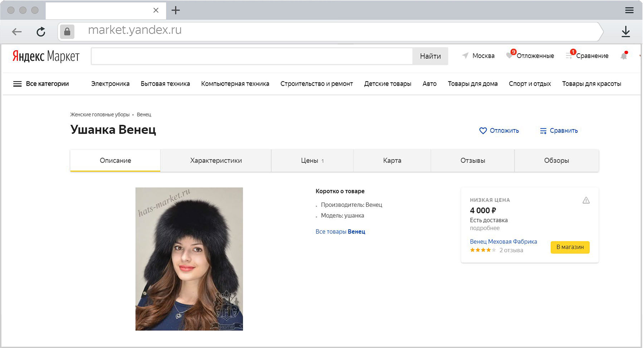
Task: Focus the Яндекс Маркет search field
Action: click(252, 56)
